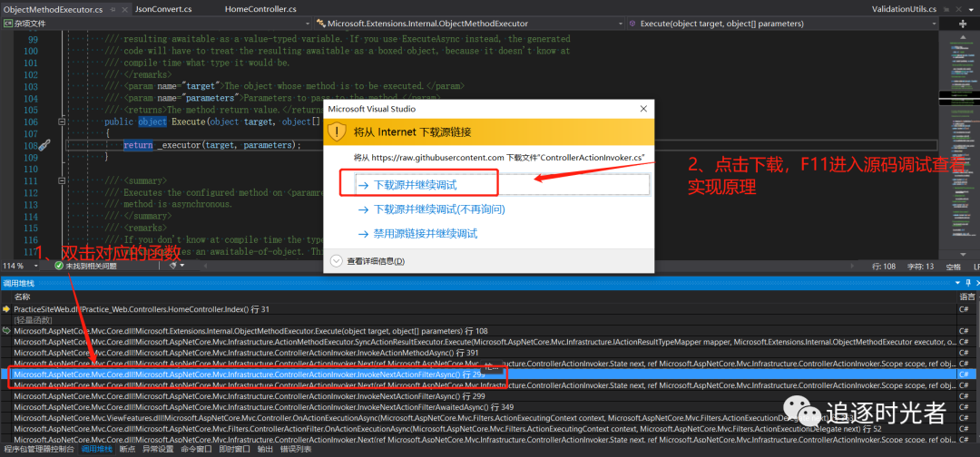Screen dimensions: 980x457
Task: Open the Execute member dropdown
Action: (x=789, y=22)
